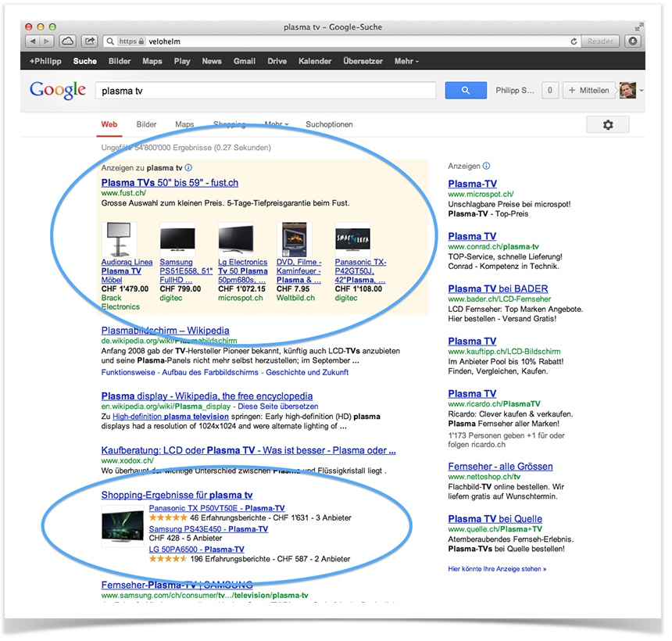Click 'Hier könnte Ihre Anzeige stehen »'

[497, 569]
